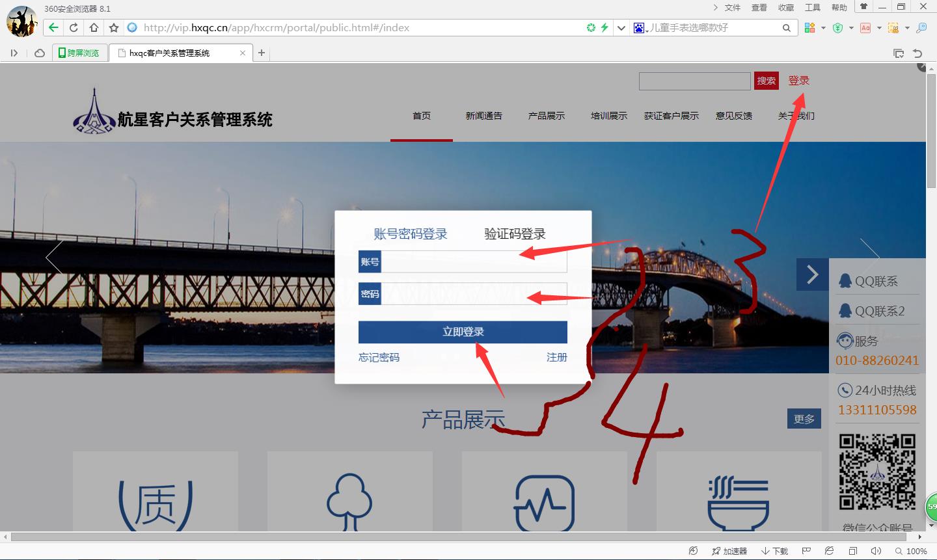This screenshot has height=560, width=937.
Task: Open the 100% page zoom level menu
Action: tap(911, 551)
